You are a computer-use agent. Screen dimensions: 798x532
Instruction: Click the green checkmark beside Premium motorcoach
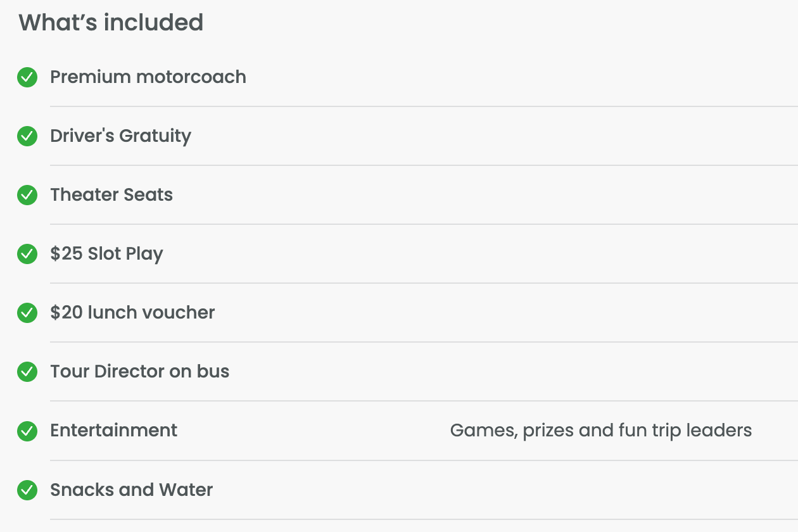(27, 77)
